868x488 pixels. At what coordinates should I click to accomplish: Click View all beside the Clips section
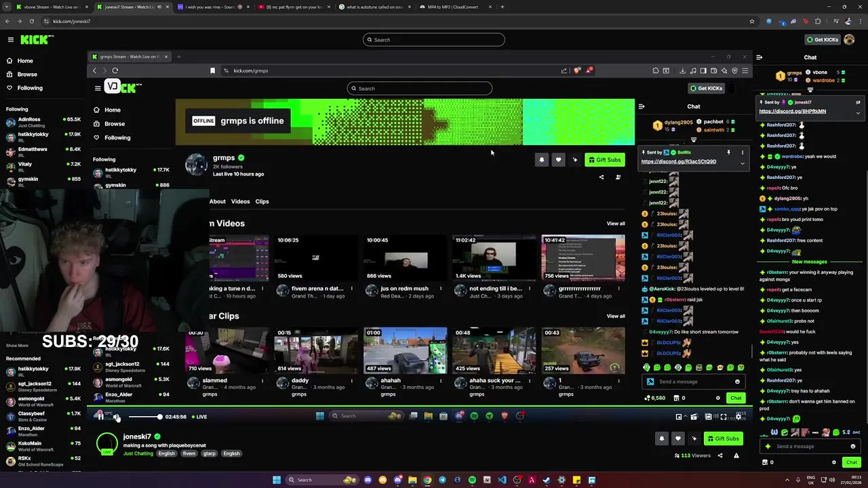click(x=616, y=317)
